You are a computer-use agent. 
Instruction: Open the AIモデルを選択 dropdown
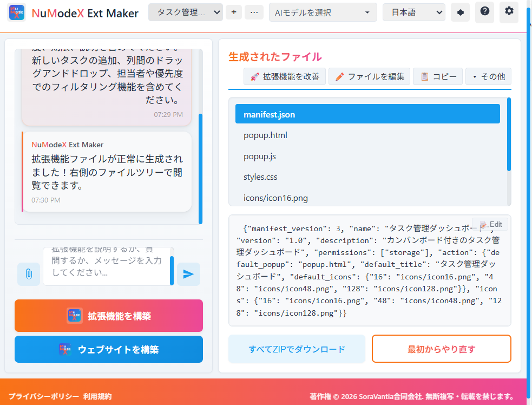(323, 12)
